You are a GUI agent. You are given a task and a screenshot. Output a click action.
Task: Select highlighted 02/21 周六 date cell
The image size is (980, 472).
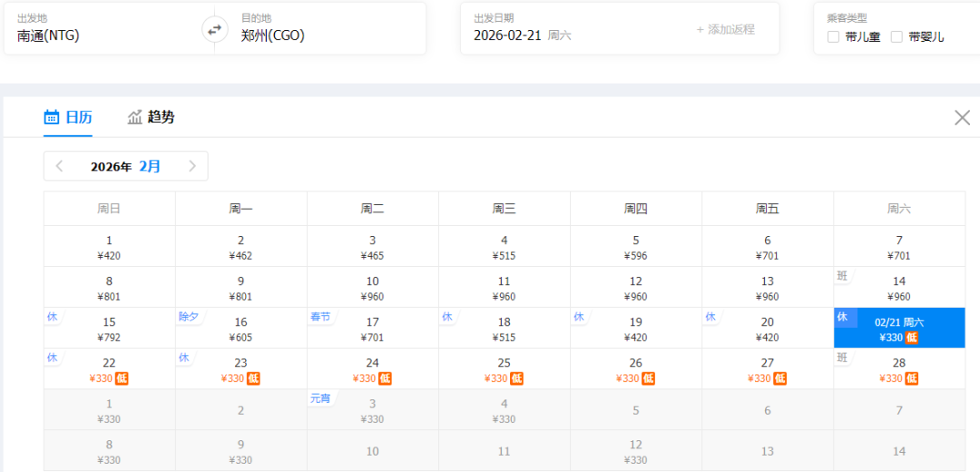tap(898, 329)
